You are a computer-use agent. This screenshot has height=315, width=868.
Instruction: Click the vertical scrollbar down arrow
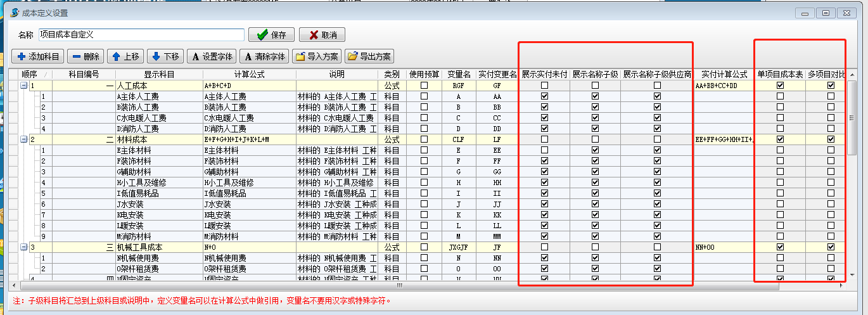point(852,274)
